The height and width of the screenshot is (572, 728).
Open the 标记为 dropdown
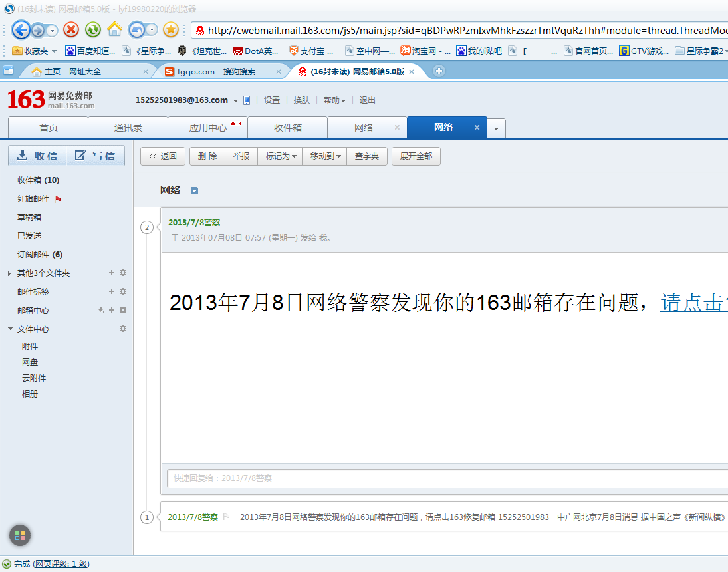pyautogui.click(x=280, y=156)
